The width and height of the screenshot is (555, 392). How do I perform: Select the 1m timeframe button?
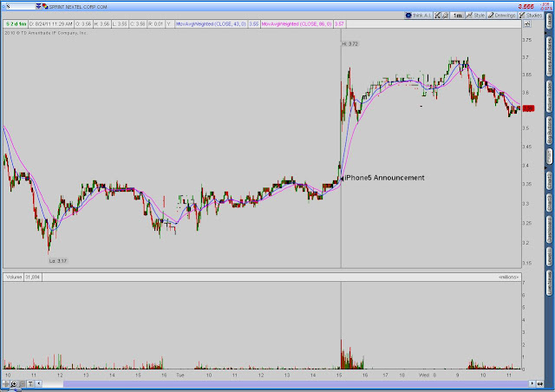click(457, 16)
